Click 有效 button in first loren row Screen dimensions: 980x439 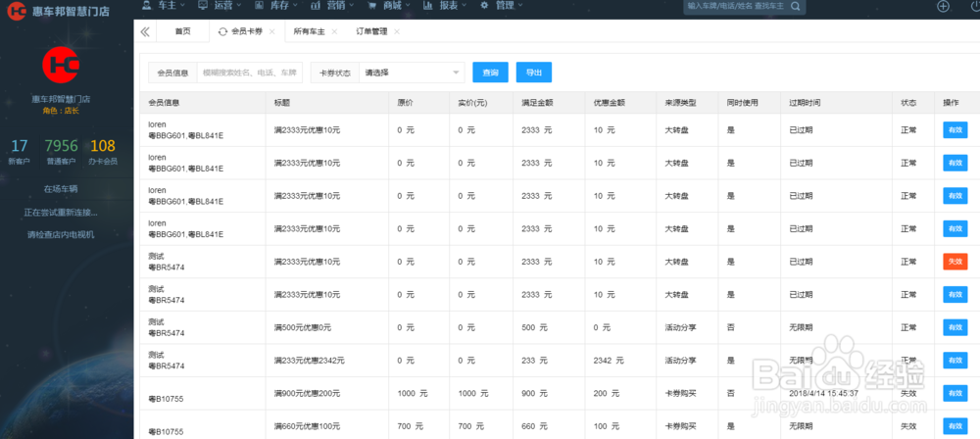[955, 130]
